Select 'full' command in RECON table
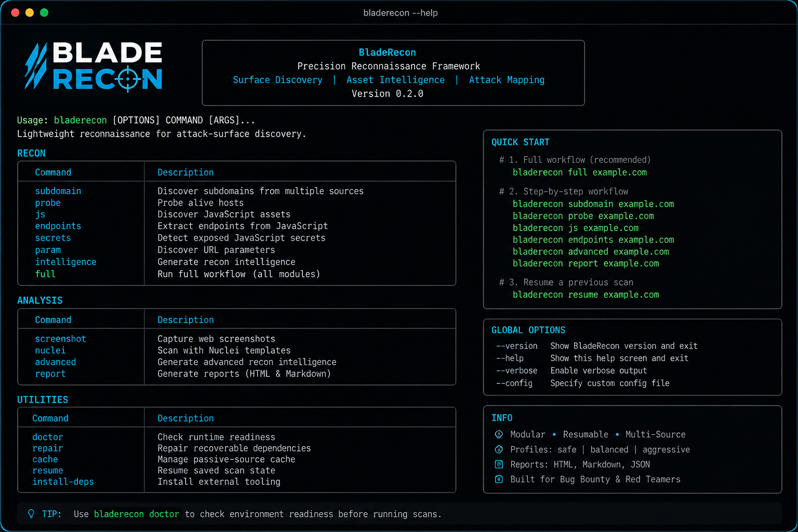798x532 pixels. tap(45, 274)
